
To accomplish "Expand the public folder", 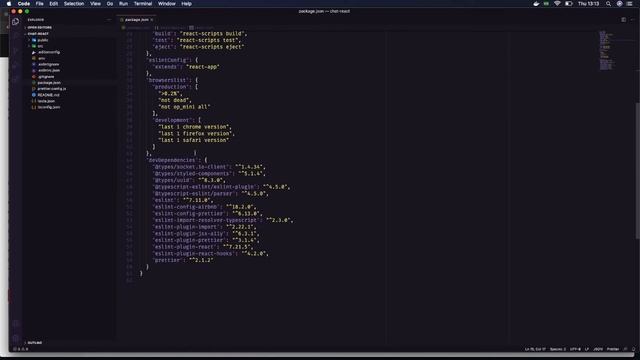I will pyautogui.click(x=43, y=40).
